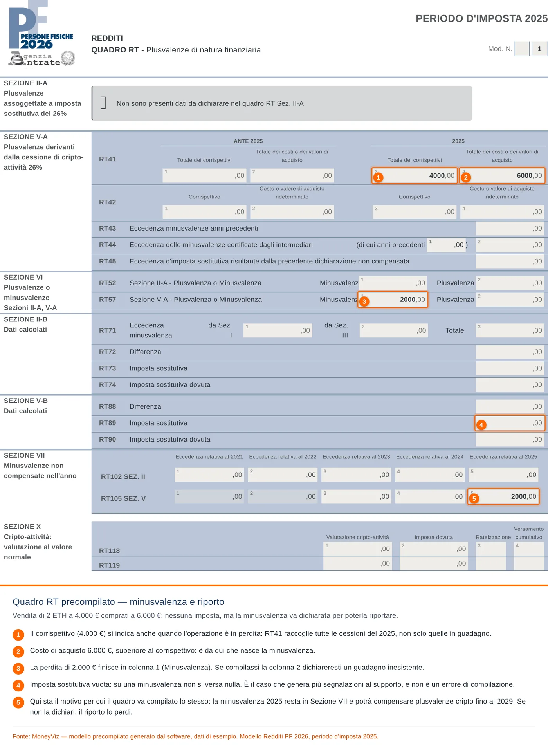Viewport: 548px width, 756px height.
Task: Select RT45 Eccedenza d'imposta sostitutiva field
Action: tap(510, 261)
